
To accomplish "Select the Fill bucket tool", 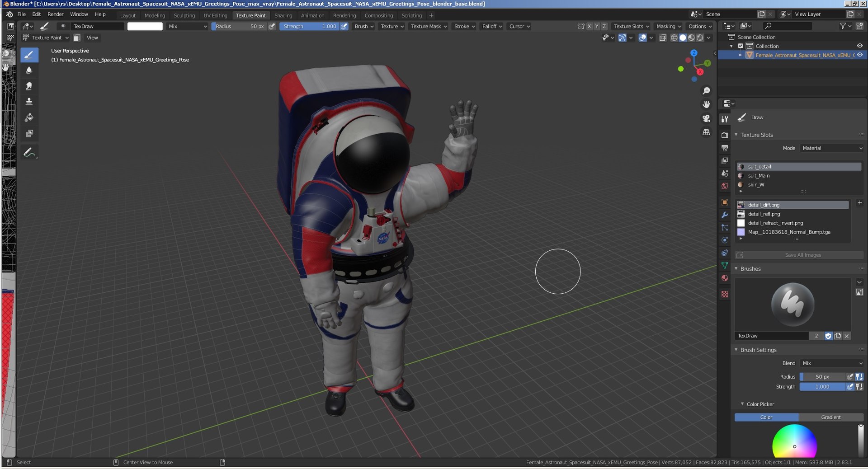I will coord(29,117).
